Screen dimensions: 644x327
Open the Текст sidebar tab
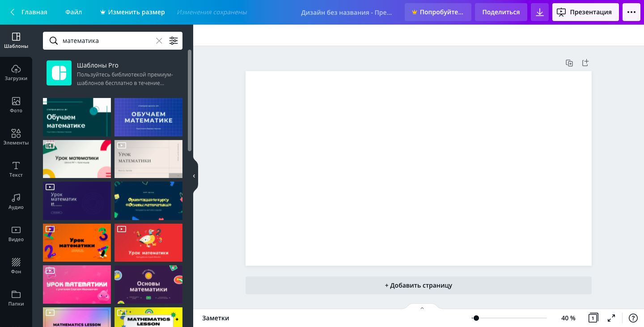click(x=16, y=170)
